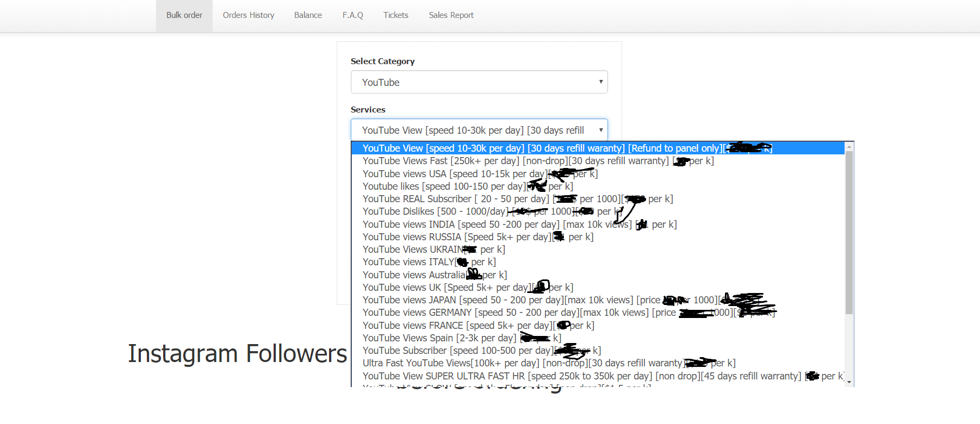Collapse the Services dropdown

(479, 130)
